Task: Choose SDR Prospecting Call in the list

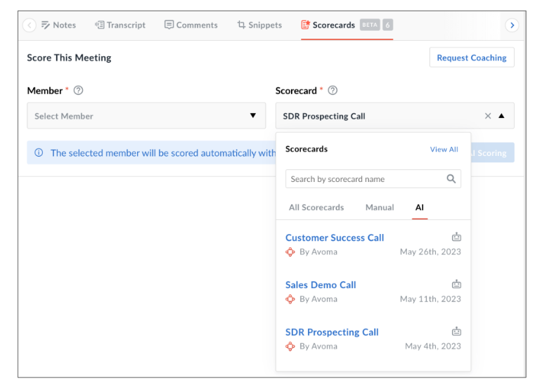Action: tap(332, 332)
